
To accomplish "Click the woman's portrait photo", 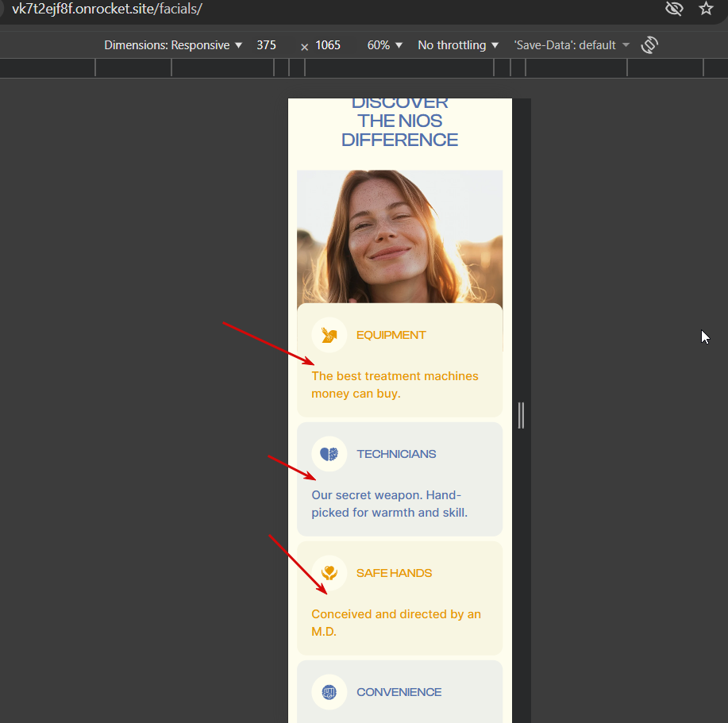I will coord(400,237).
